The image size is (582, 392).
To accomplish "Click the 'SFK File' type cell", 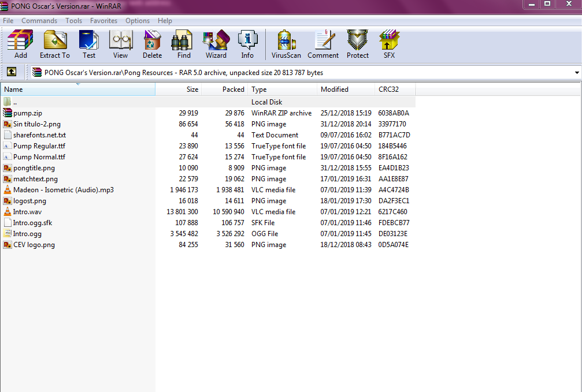I will 263,222.
